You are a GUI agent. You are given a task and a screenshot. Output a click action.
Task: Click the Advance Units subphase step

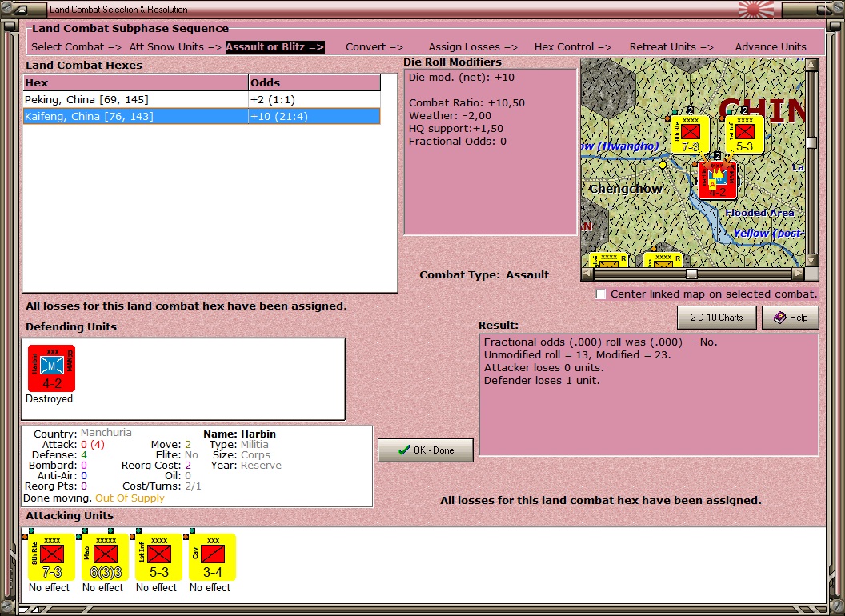771,47
